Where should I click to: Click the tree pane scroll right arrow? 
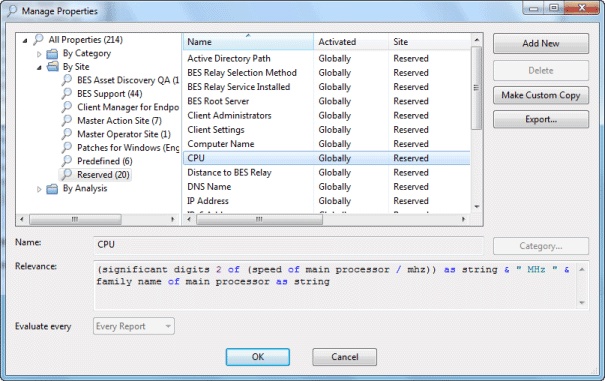coord(173,219)
